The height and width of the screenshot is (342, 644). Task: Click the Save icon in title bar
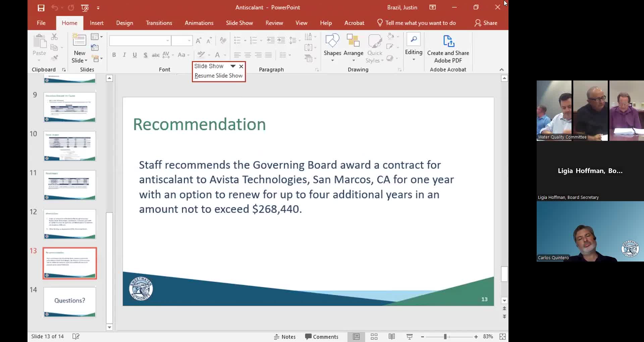click(x=41, y=8)
